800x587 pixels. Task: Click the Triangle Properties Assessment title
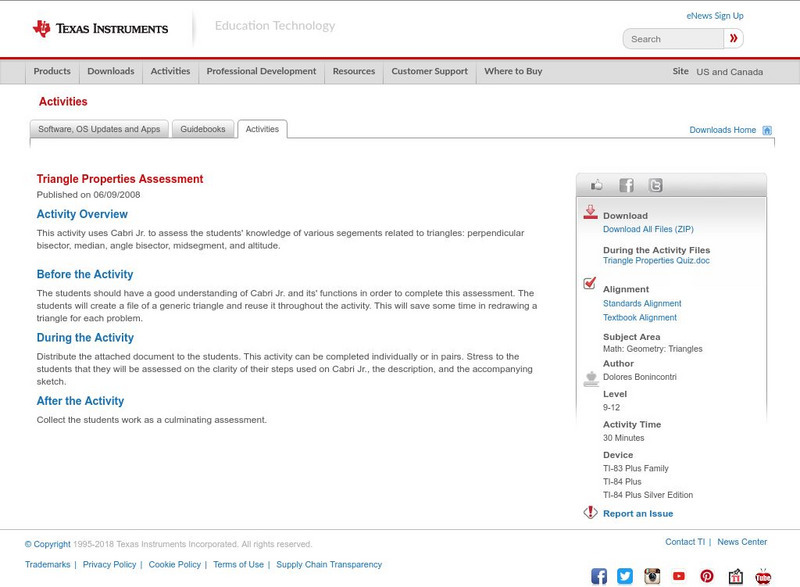click(120, 179)
